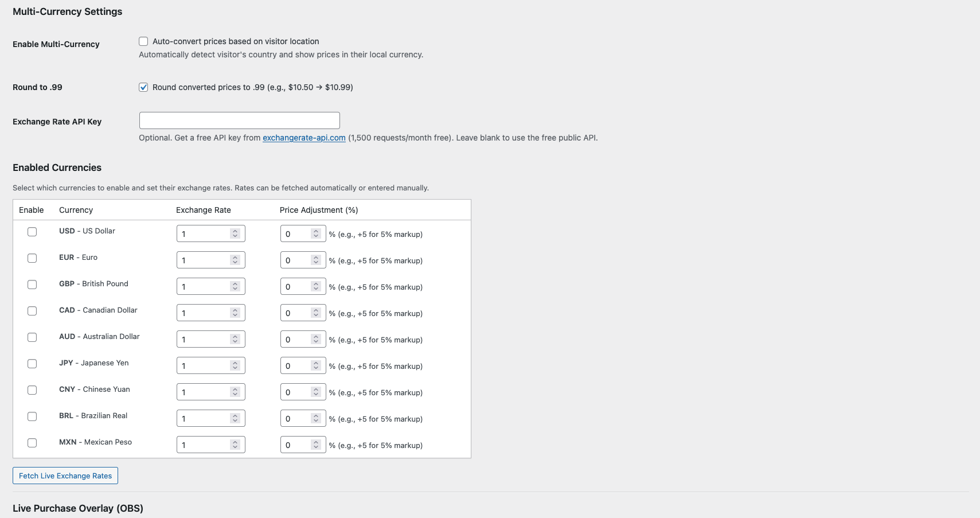Screen dimensions: 980x518
Task: Click the MXN price adjustment input
Action: (295, 445)
